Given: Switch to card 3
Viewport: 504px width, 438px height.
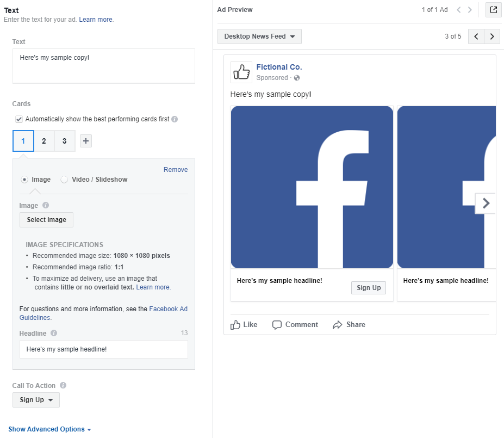Looking at the screenshot, I should [64, 140].
